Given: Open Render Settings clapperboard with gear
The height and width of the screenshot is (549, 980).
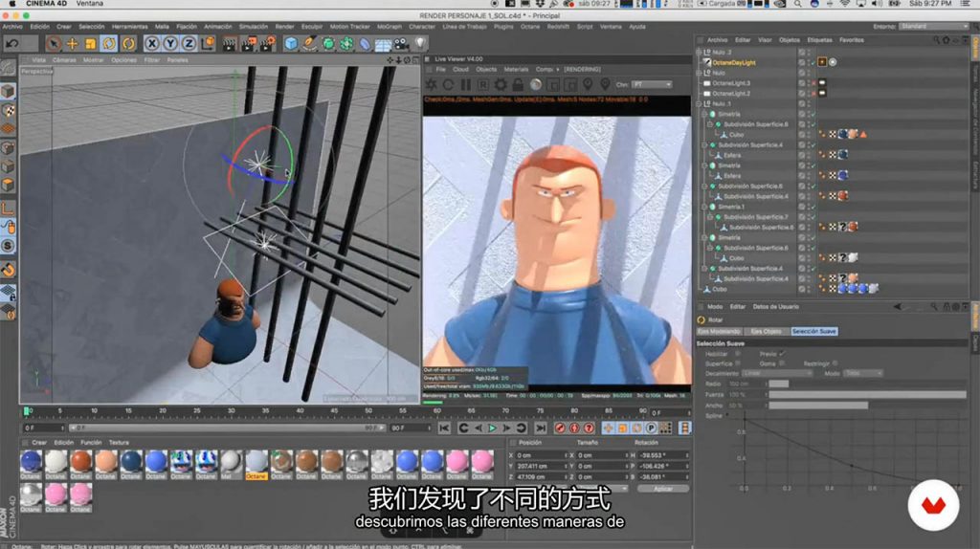Looking at the screenshot, I should [268, 43].
